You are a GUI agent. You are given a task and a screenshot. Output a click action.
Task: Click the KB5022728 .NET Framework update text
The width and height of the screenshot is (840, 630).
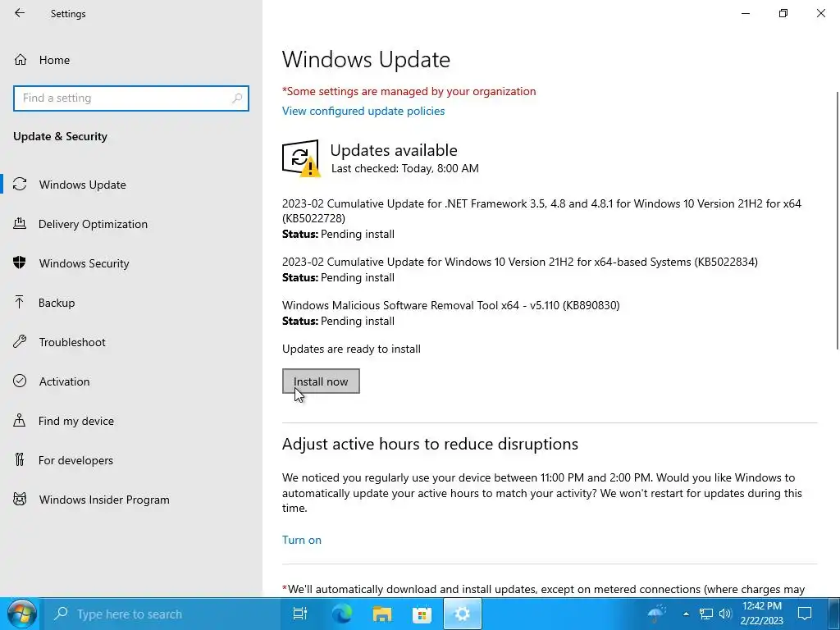tap(541, 211)
